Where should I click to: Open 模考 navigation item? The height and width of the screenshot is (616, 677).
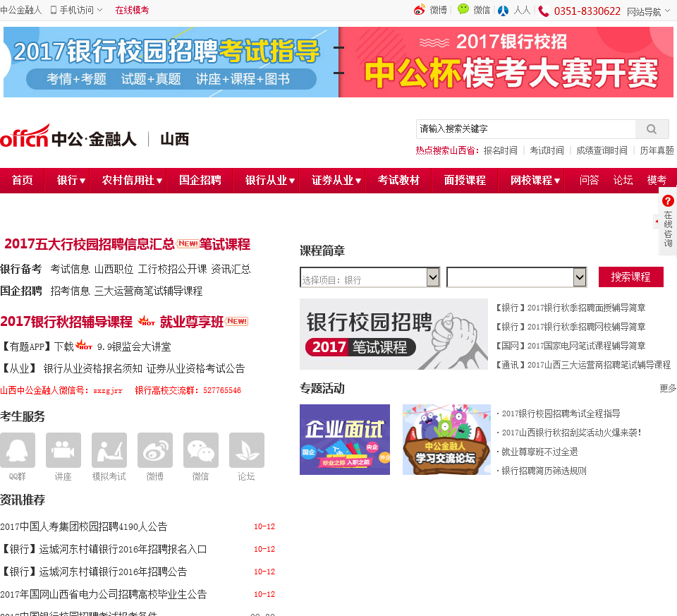tap(657, 180)
